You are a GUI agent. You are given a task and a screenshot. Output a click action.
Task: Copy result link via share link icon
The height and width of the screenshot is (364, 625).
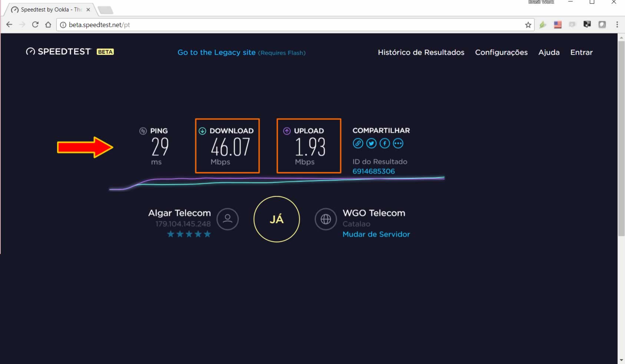(358, 143)
